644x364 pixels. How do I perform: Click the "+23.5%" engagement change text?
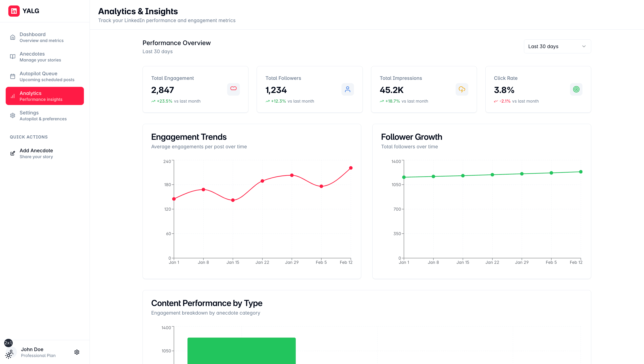pyautogui.click(x=165, y=101)
